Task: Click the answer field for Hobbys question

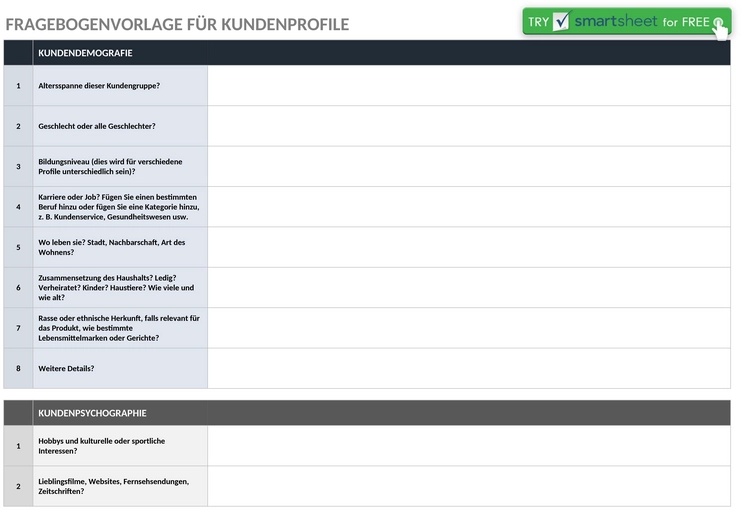Action: [469, 446]
